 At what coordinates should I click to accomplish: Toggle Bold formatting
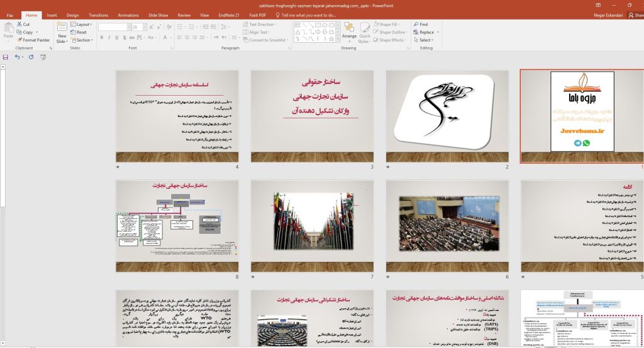click(101, 37)
